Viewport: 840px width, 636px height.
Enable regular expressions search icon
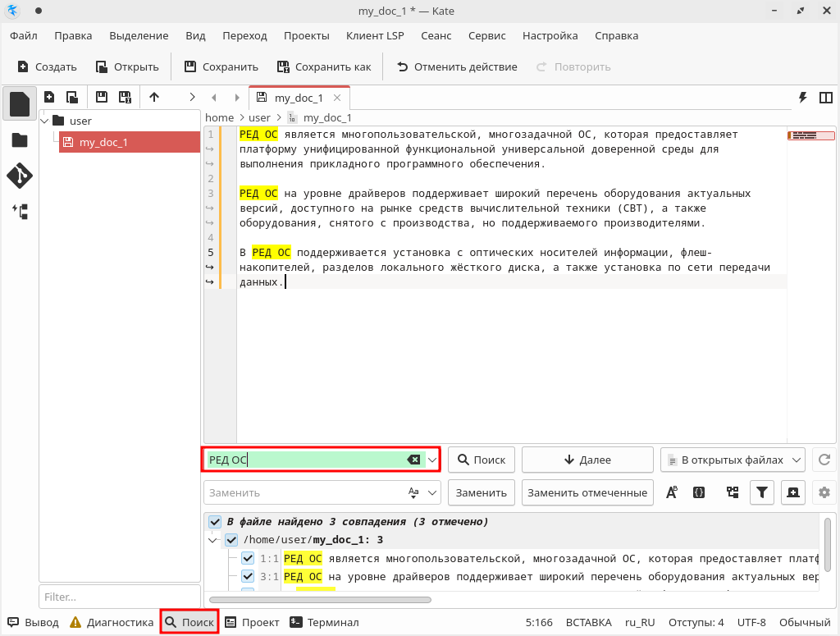[x=699, y=492]
